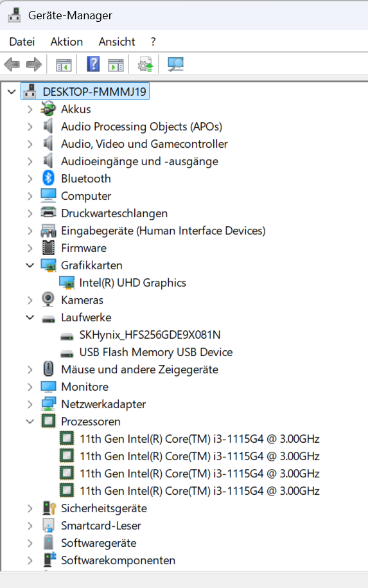Select Mäuse und andere Zeigegeräte label
368x588 pixels.
point(140,370)
